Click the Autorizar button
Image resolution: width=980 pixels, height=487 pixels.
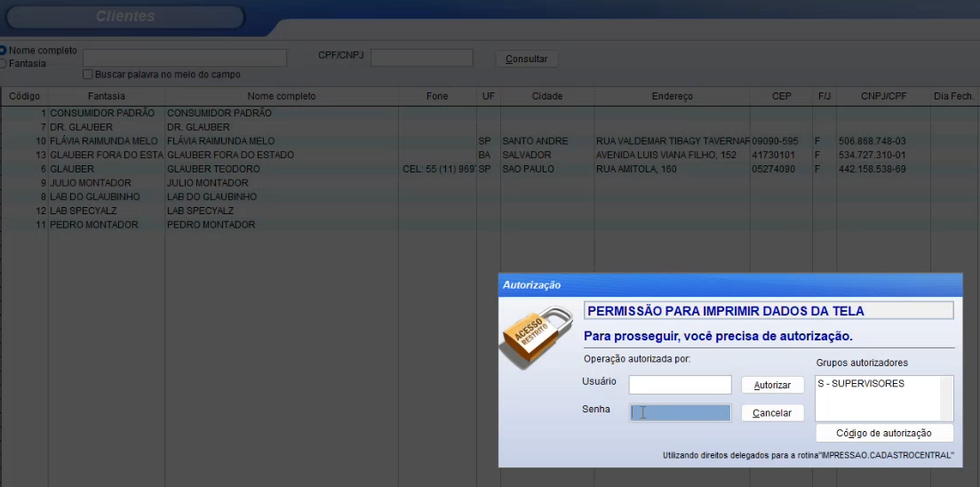point(772,385)
